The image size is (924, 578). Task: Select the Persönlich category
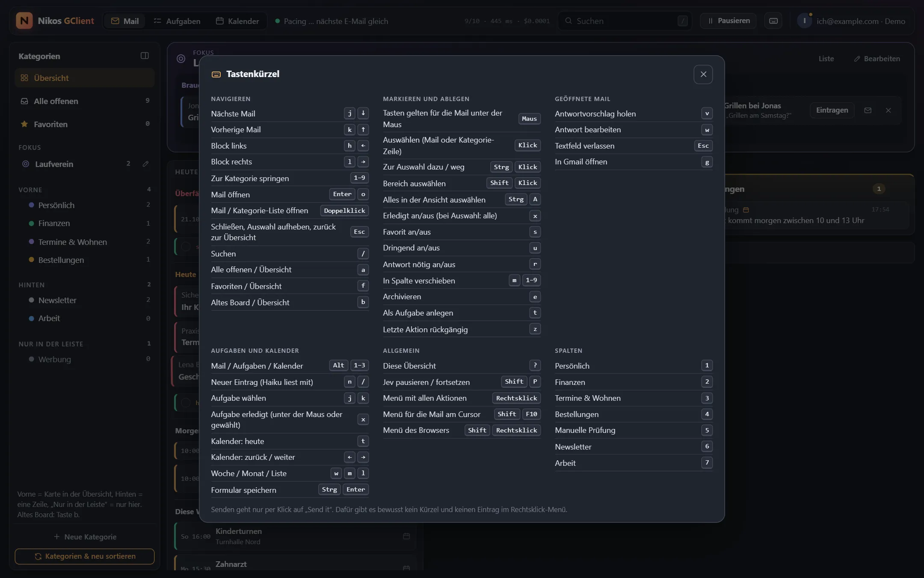coord(85,205)
